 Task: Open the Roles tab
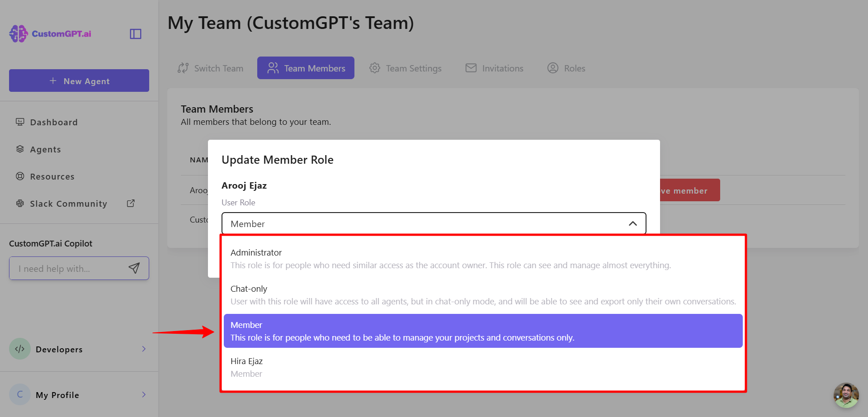[x=566, y=68]
